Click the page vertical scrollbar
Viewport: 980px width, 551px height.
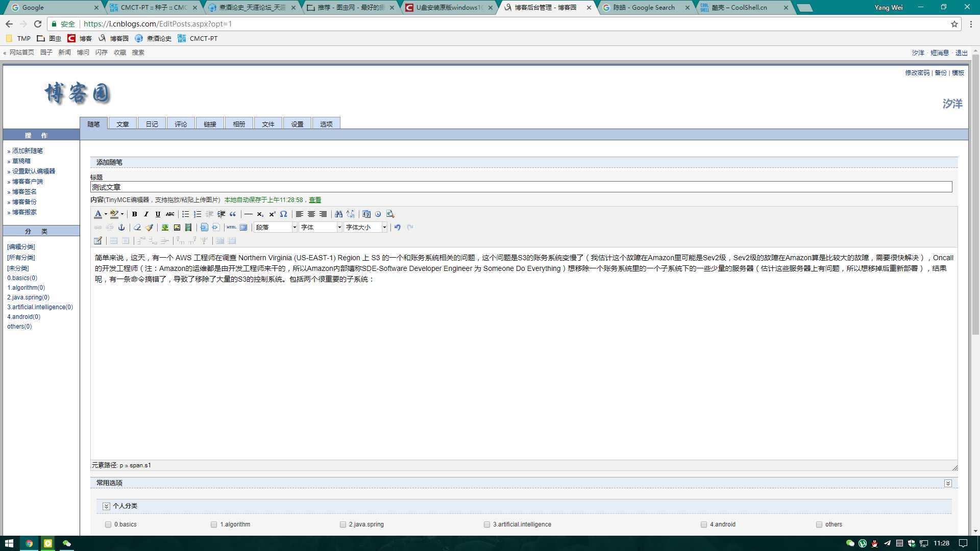[x=975, y=194]
